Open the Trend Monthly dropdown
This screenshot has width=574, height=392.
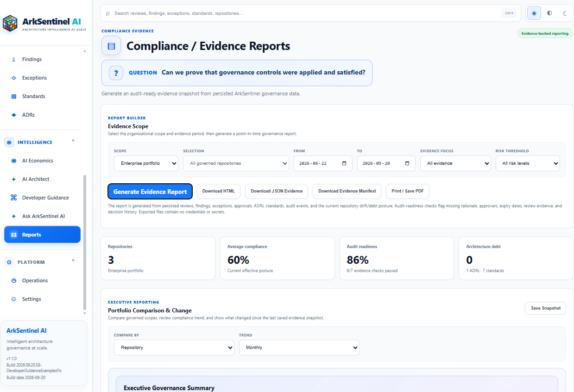click(299, 348)
